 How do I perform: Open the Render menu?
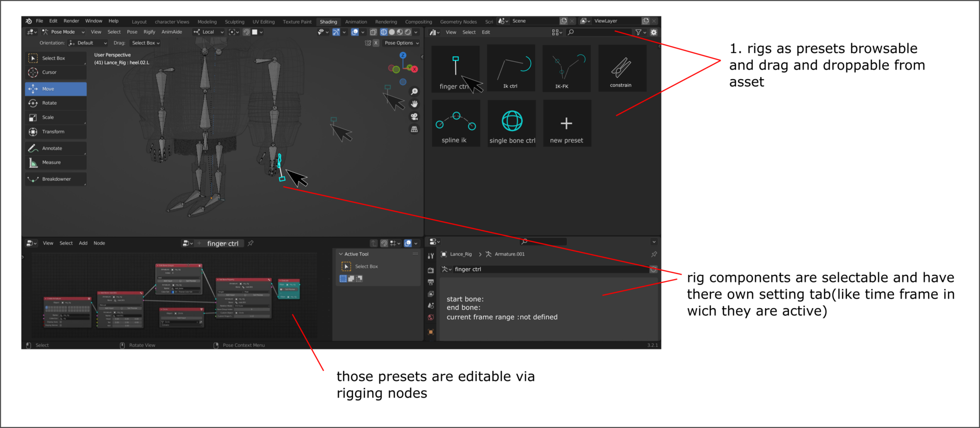pos(71,21)
